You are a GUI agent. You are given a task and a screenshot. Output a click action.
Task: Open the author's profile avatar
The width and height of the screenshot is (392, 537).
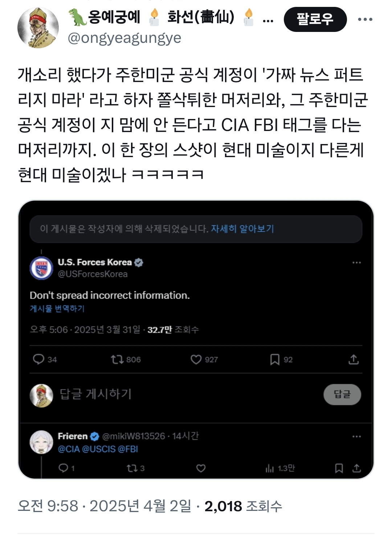[38, 28]
